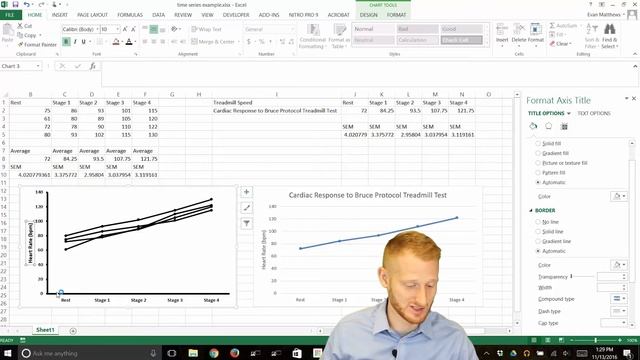Select the Solid line border option

(538, 231)
